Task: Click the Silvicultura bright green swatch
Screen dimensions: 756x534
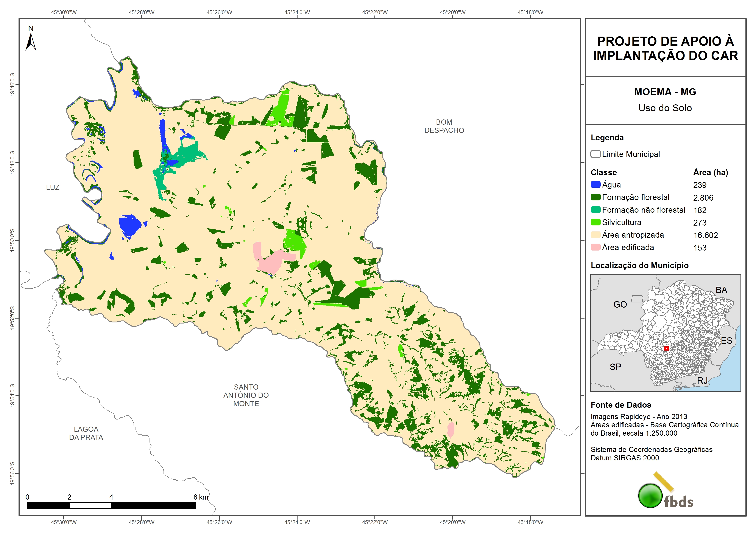Action: [x=595, y=222]
